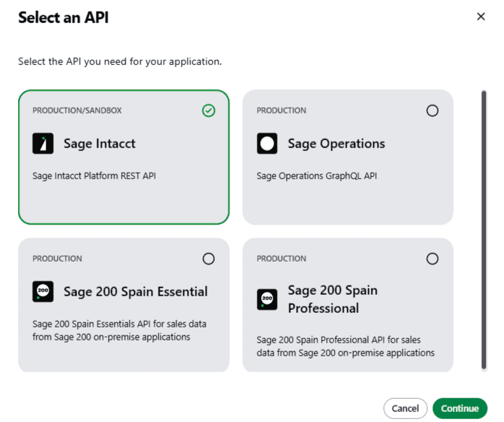Select the Sage 200 Spain Professional radio button
Viewport: 504px width, 422px height.
tap(433, 259)
